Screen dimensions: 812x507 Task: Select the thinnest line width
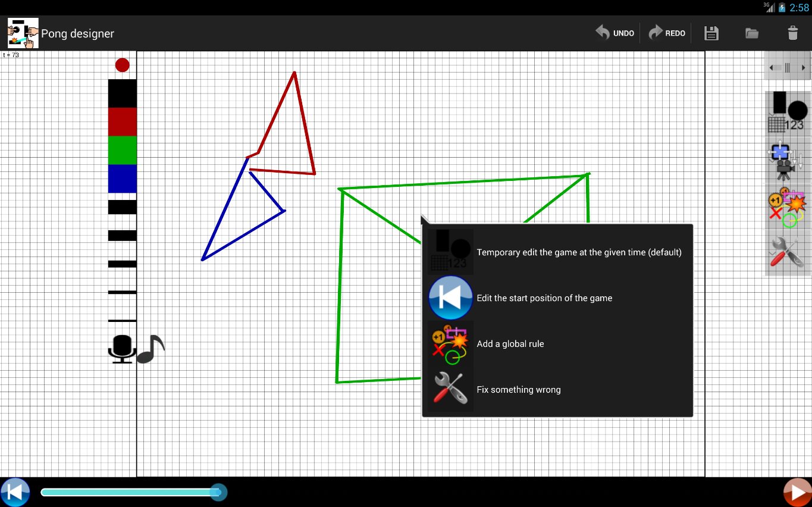pos(122,321)
